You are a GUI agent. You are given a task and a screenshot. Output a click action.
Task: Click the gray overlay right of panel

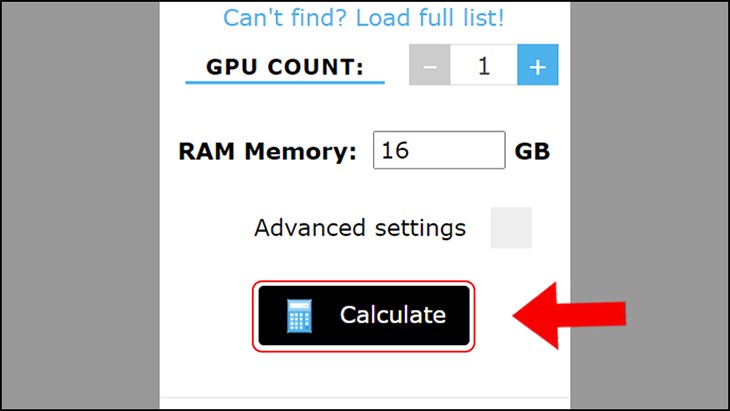649,205
